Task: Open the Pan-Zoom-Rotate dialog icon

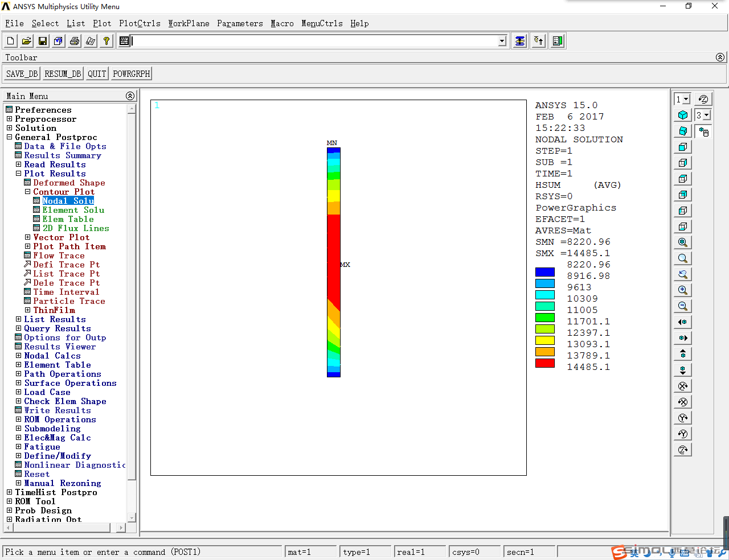Action: tap(59, 41)
